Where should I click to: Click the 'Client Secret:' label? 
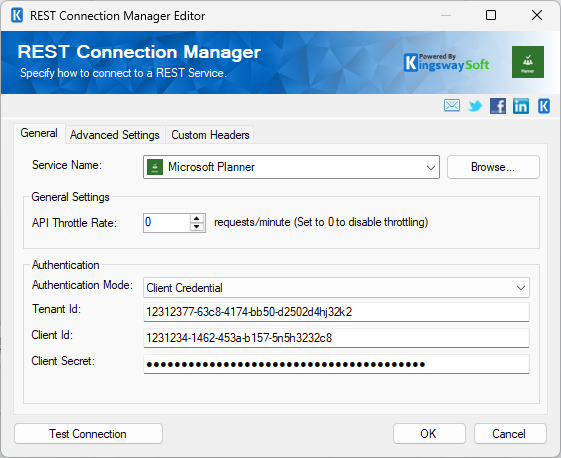[x=63, y=361]
